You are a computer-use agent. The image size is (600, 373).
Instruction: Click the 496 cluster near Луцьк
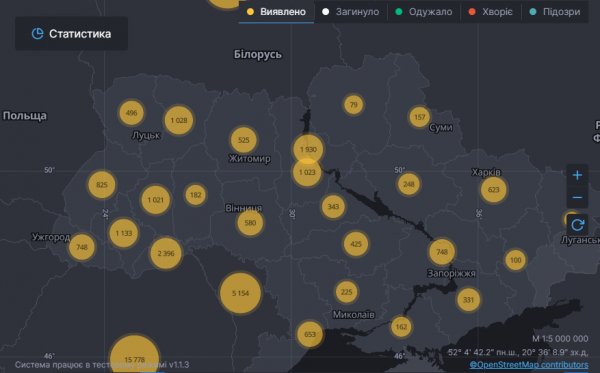pyautogui.click(x=131, y=113)
